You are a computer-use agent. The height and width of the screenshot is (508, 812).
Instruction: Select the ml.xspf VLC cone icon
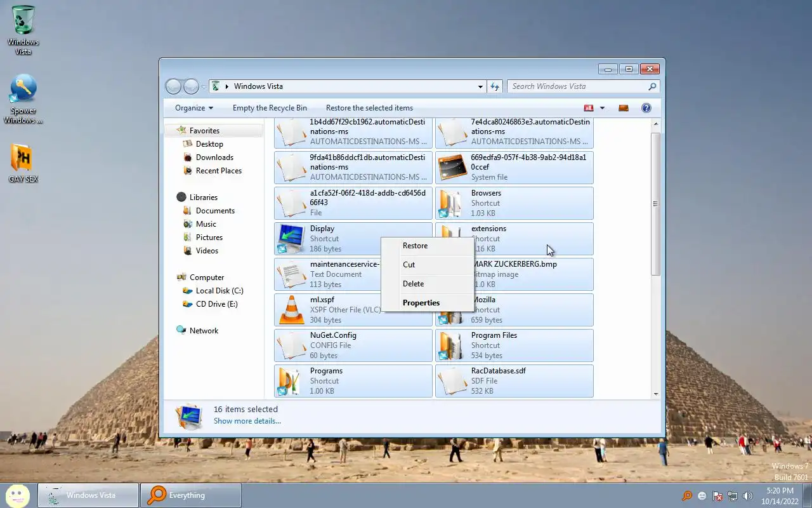tap(291, 310)
